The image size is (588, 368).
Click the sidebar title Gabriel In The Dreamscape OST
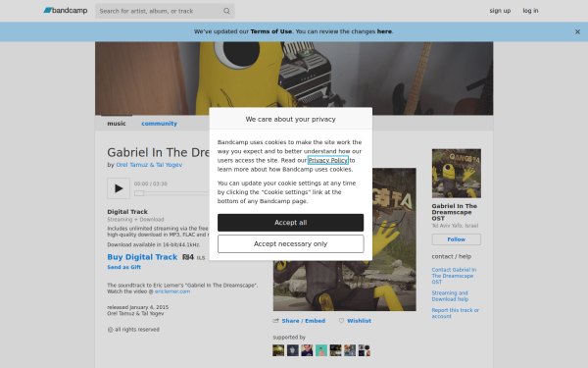454,212
